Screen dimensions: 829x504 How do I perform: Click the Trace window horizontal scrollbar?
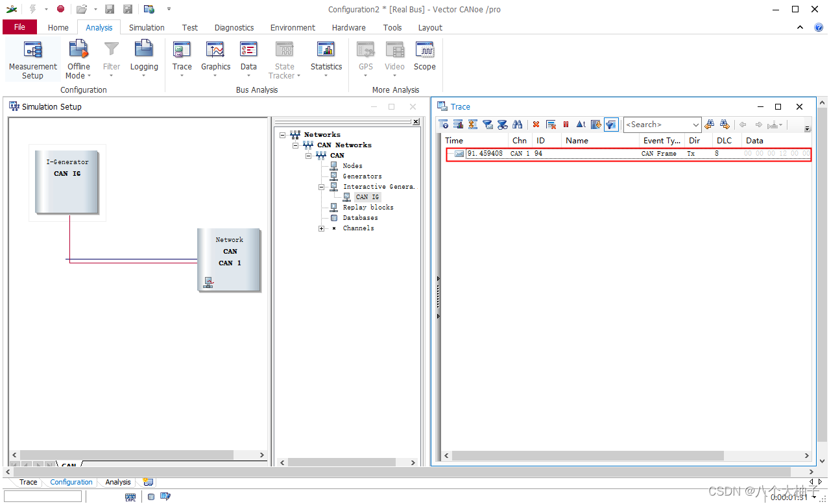pos(587,456)
